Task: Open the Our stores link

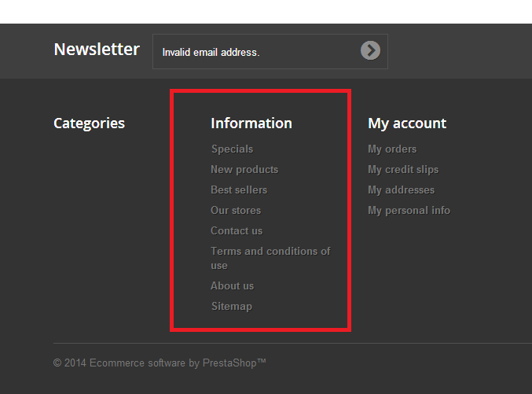Action: point(236,210)
